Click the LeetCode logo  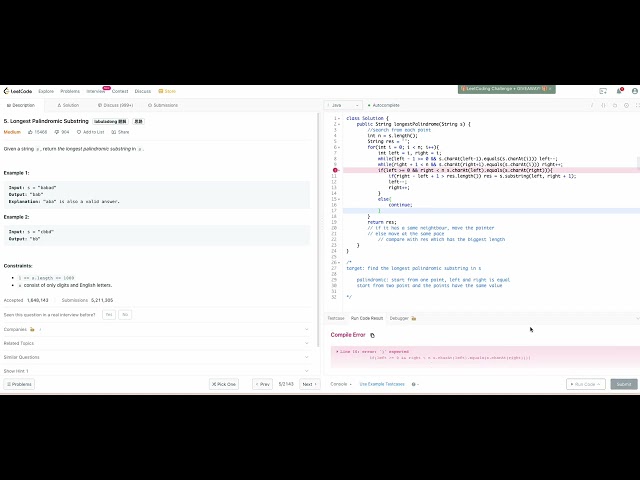[18, 91]
